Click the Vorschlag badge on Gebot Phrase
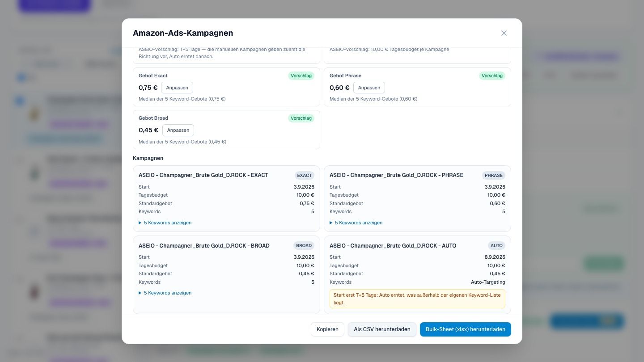Image resolution: width=644 pixels, height=362 pixels. point(492,76)
